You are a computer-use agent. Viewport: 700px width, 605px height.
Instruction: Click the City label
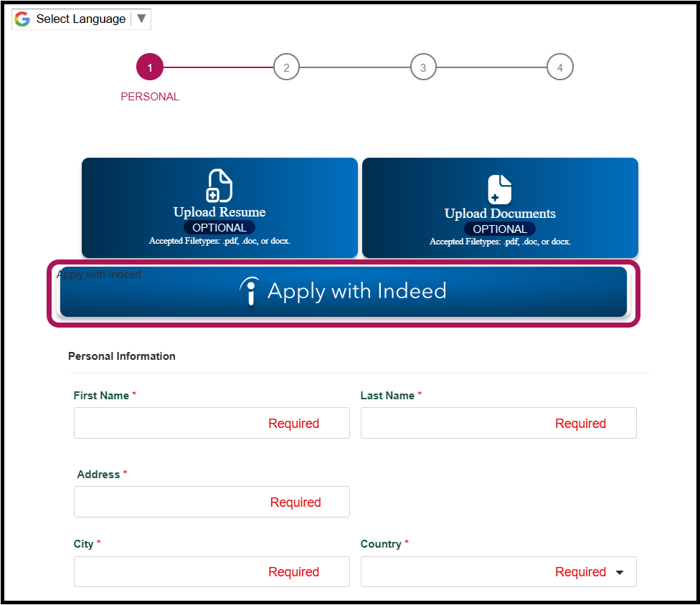point(83,544)
